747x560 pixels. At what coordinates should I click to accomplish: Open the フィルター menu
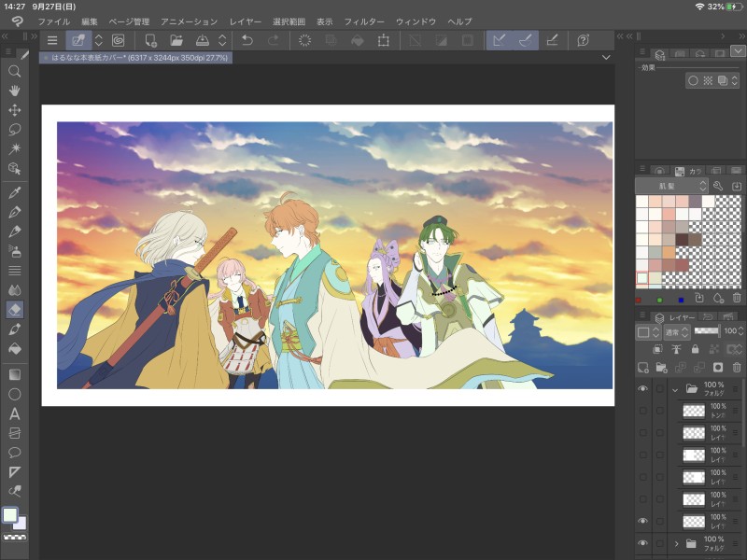click(364, 21)
